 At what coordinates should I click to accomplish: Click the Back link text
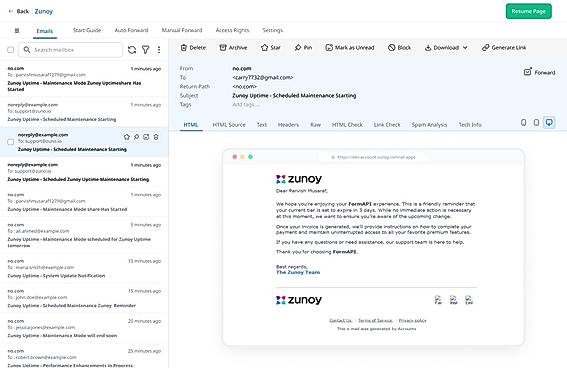pos(22,11)
